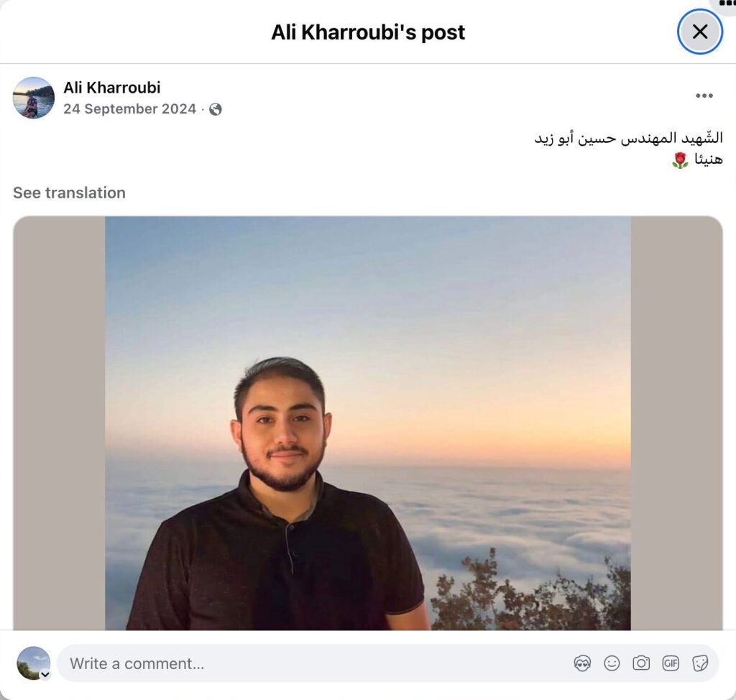Open the sticker picker icon
The width and height of the screenshot is (736, 700).
coord(700,663)
